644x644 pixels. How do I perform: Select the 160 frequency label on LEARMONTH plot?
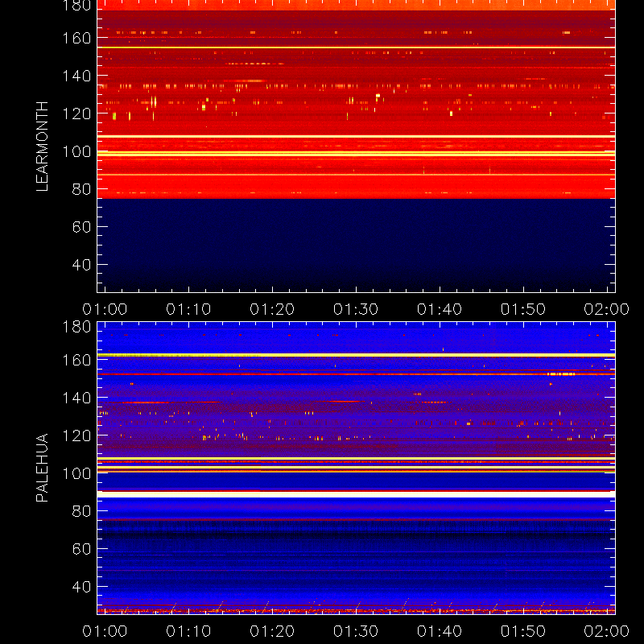[x=76, y=38]
